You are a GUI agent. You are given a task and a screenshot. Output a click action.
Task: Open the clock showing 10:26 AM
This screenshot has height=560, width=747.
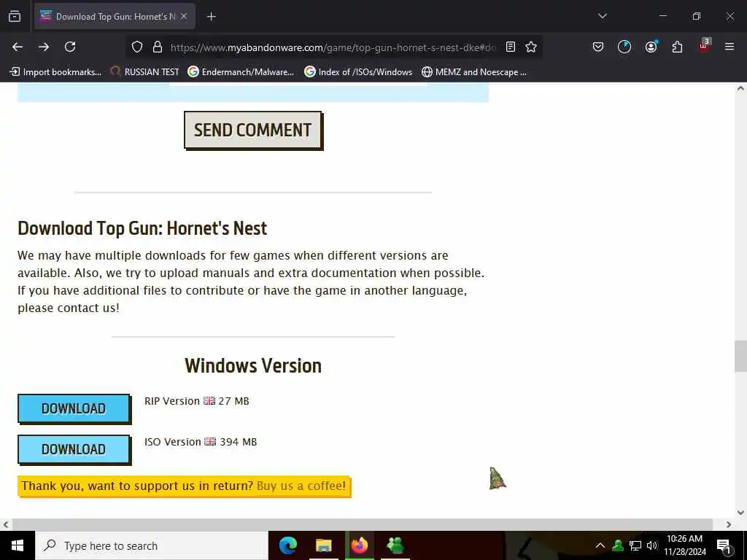[x=684, y=545]
